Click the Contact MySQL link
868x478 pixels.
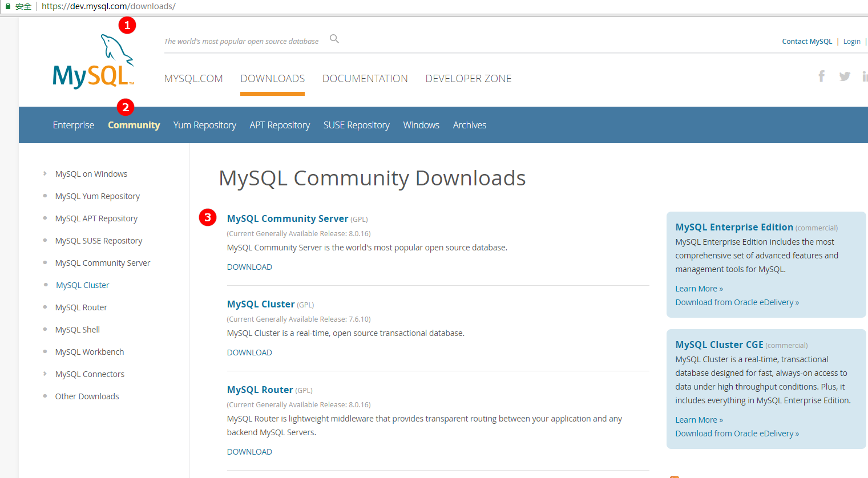click(807, 41)
